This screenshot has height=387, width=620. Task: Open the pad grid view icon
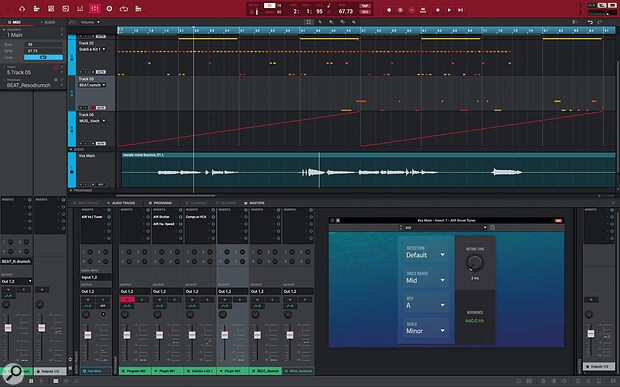tap(51, 9)
